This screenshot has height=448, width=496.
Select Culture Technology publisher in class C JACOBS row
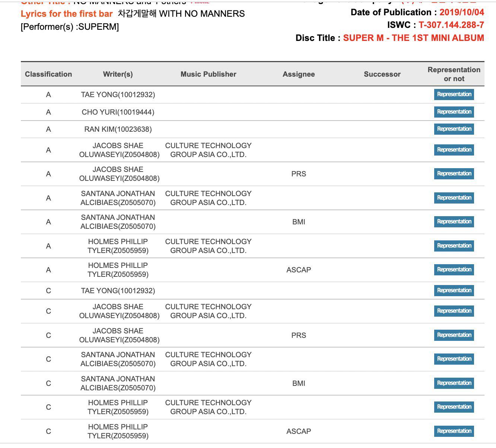pyautogui.click(x=208, y=311)
